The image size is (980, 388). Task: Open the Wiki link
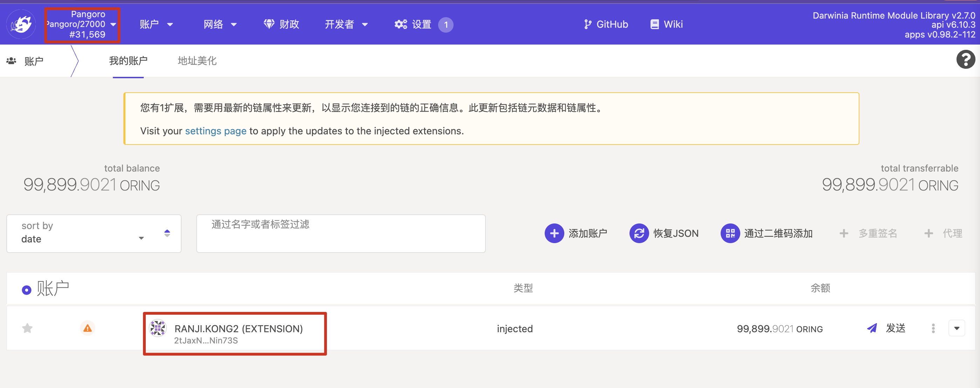click(667, 24)
